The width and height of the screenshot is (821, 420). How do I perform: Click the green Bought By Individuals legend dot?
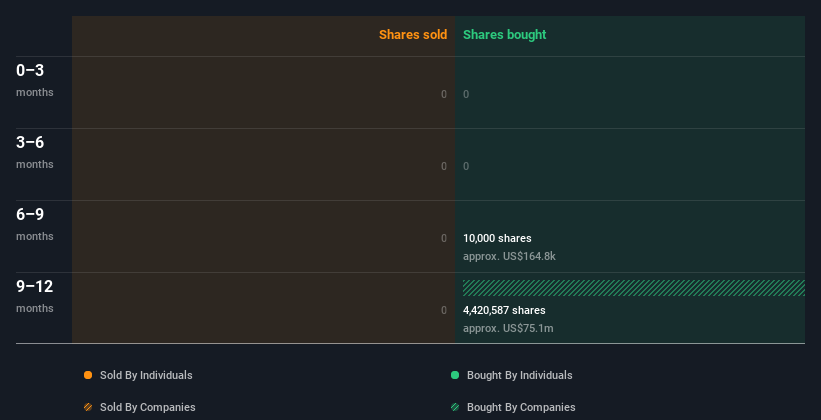pyautogui.click(x=455, y=375)
